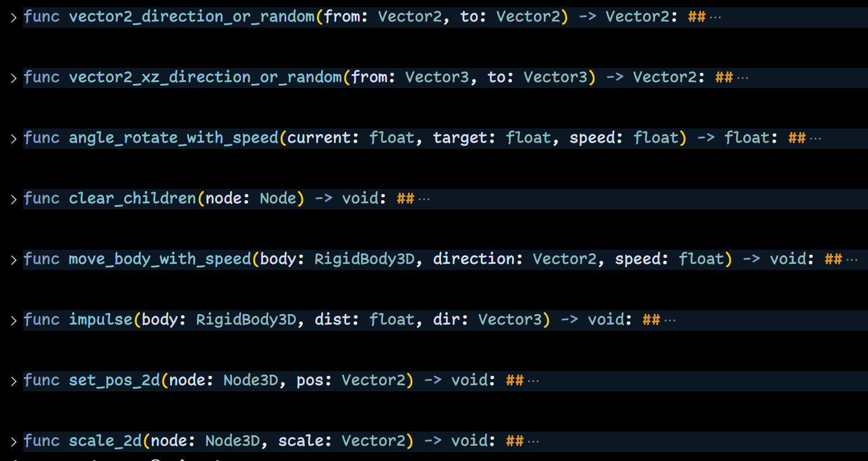Click the folded ellipsis on the impulse line

tap(670, 320)
